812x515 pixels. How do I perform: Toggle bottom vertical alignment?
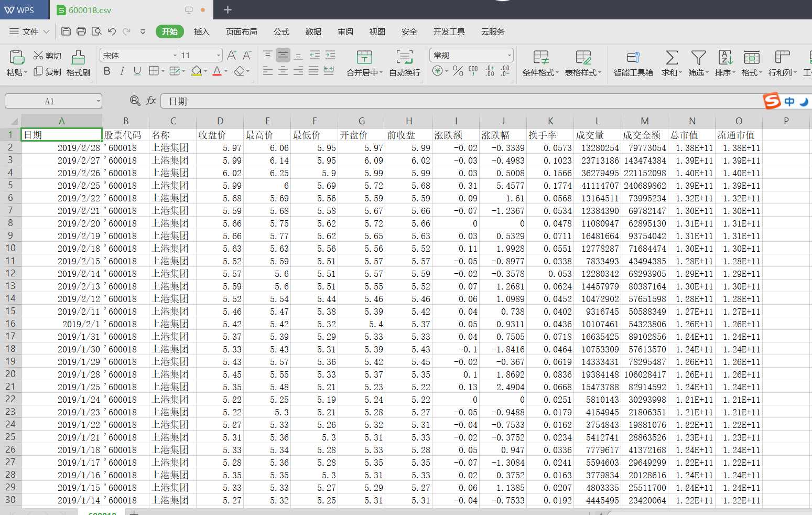click(298, 55)
